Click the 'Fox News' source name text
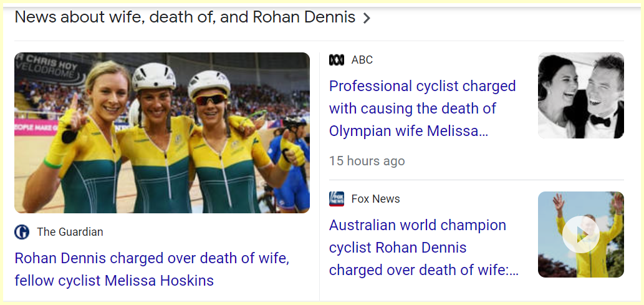Viewport: 644px width, 305px height. coord(376,199)
